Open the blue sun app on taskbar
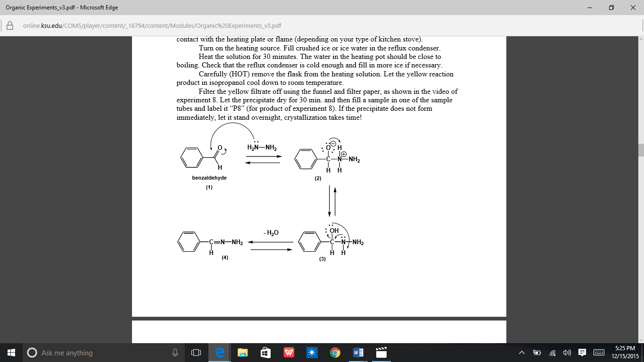The image size is (644, 362). [312, 353]
